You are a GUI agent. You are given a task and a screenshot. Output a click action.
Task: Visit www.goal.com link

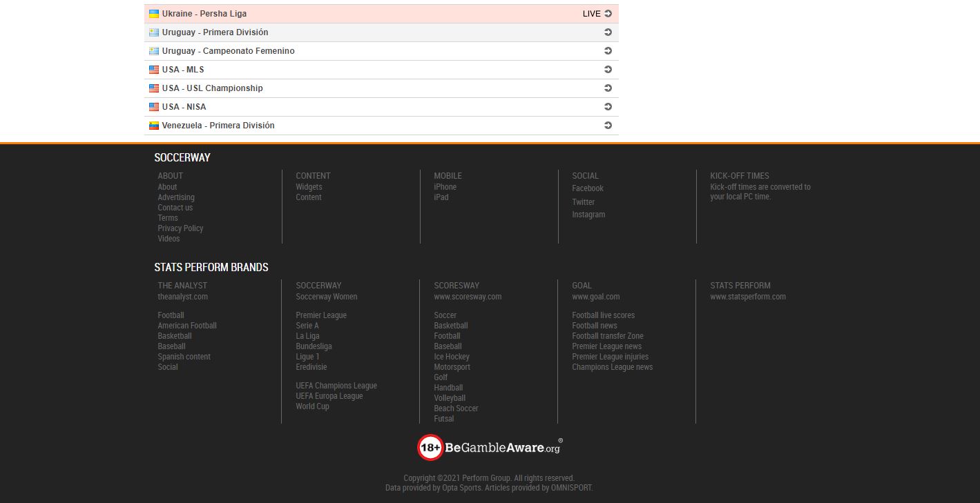596,297
